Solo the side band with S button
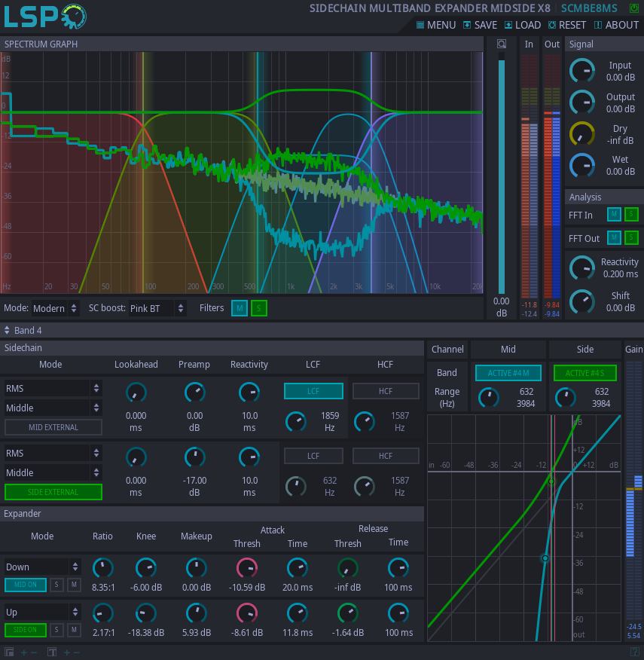This screenshot has width=644, height=660. tap(56, 630)
